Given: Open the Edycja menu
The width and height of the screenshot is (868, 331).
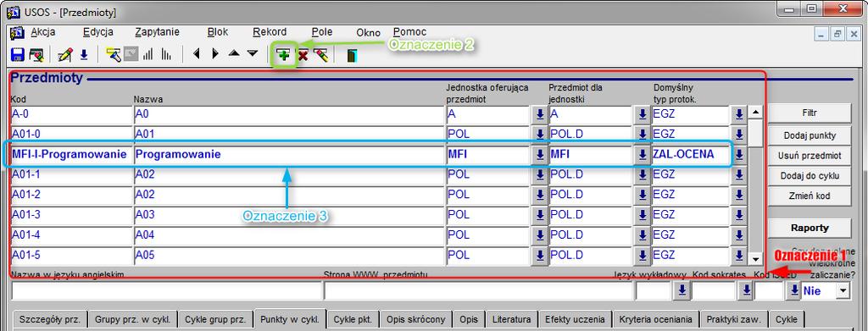Looking at the screenshot, I should click(x=98, y=32).
